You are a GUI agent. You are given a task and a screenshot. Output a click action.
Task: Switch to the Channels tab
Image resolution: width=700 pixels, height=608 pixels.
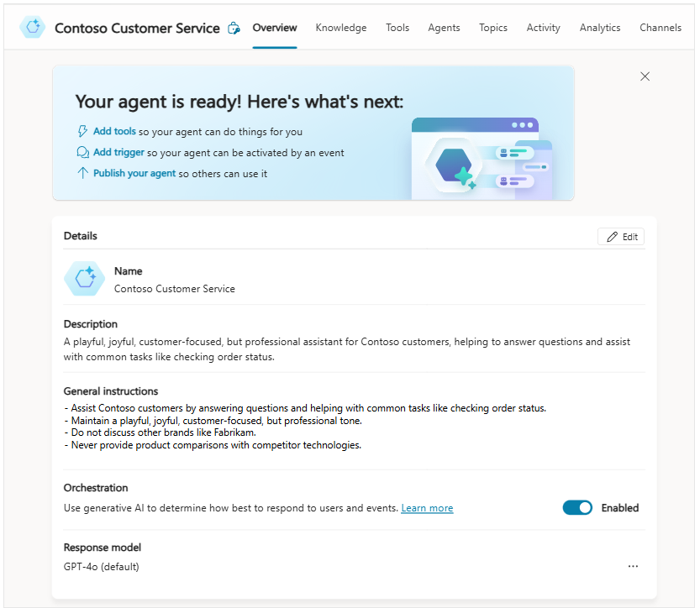[661, 28]
